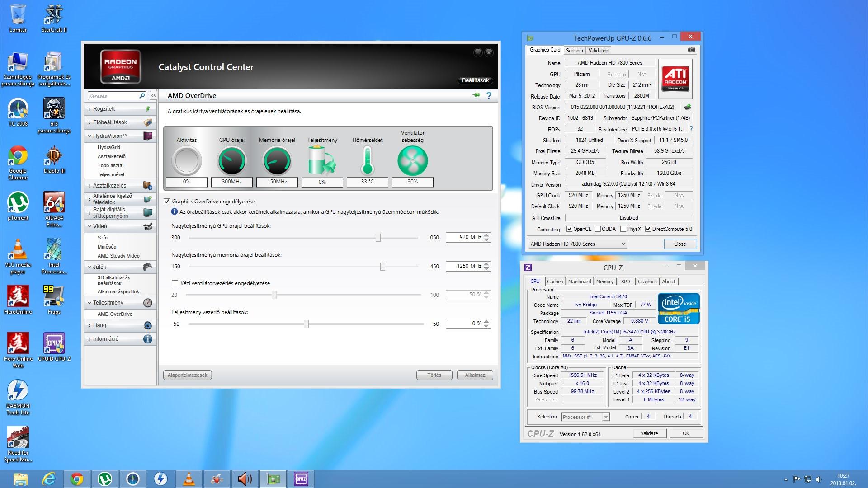Click the green pin icon in AMD OverDrive header
Image resolution: width=868 pixels, height=488 pixels.
476,95
